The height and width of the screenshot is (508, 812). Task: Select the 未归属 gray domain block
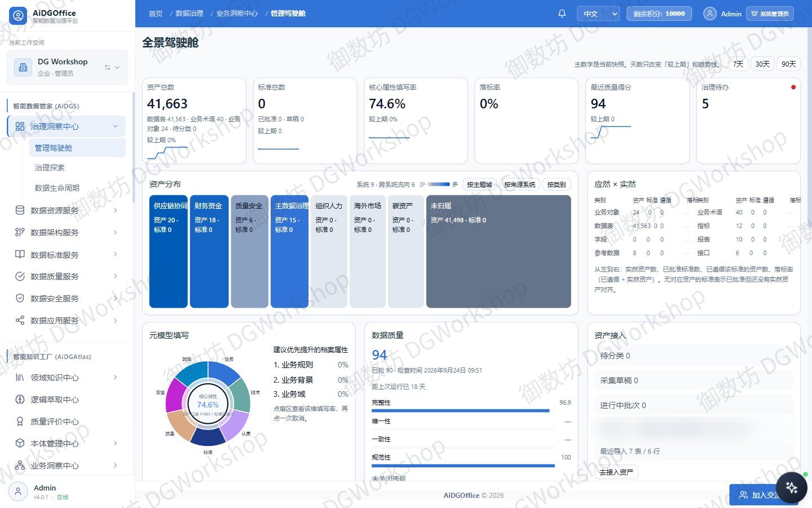tap(498, 251)
